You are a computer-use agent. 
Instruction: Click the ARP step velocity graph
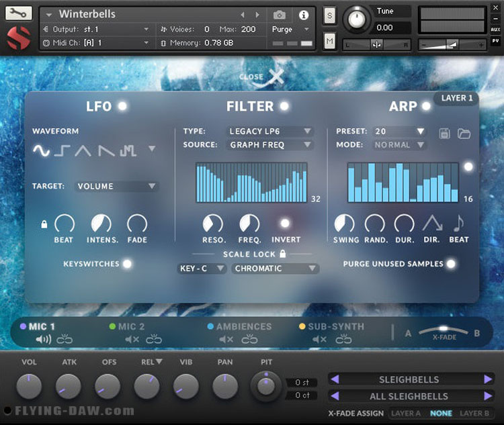403,183
